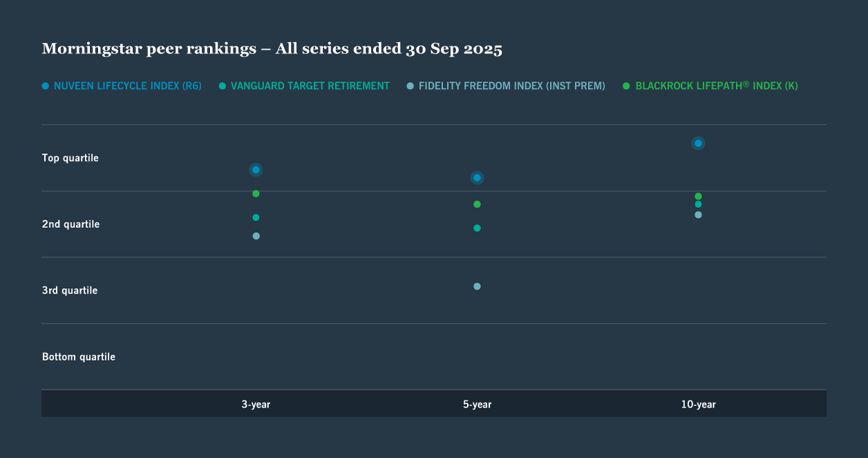This screenshot has height=458, width=868.
Task: Expand the 5-year column grouping
Action: tap(477, 404)
